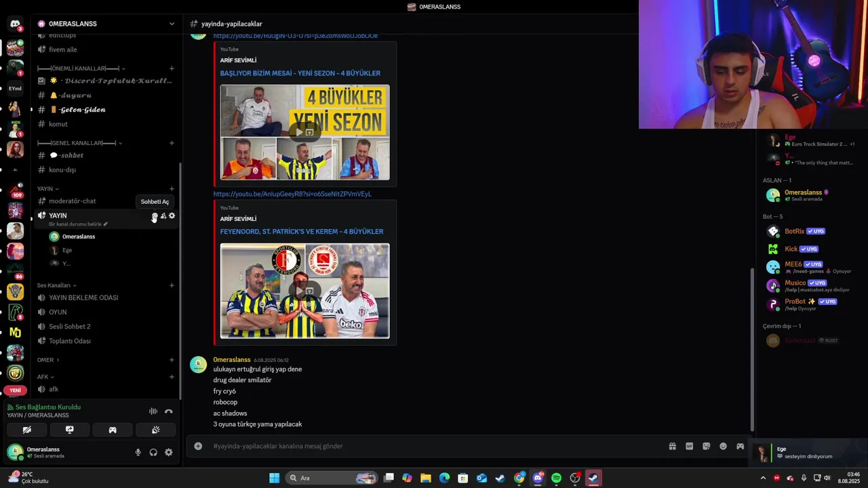Mute the microphone in user panel

click(138, 453)
